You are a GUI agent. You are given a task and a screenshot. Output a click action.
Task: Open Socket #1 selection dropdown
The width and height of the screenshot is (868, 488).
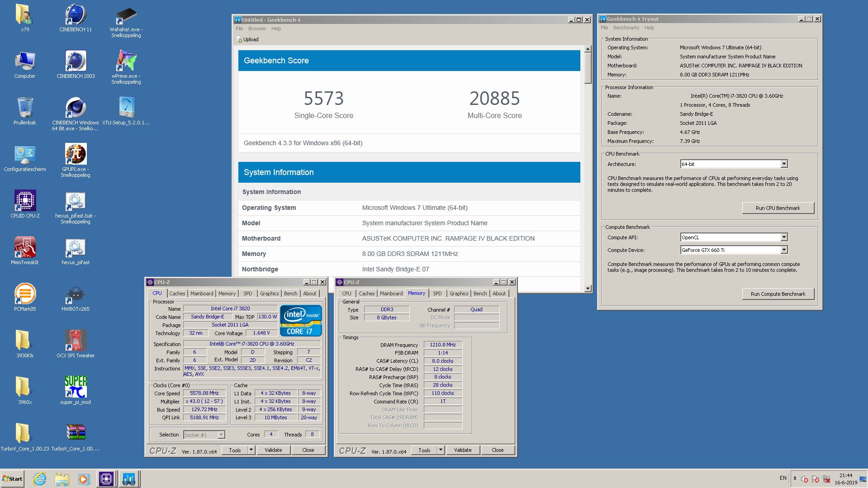[221, 435]
